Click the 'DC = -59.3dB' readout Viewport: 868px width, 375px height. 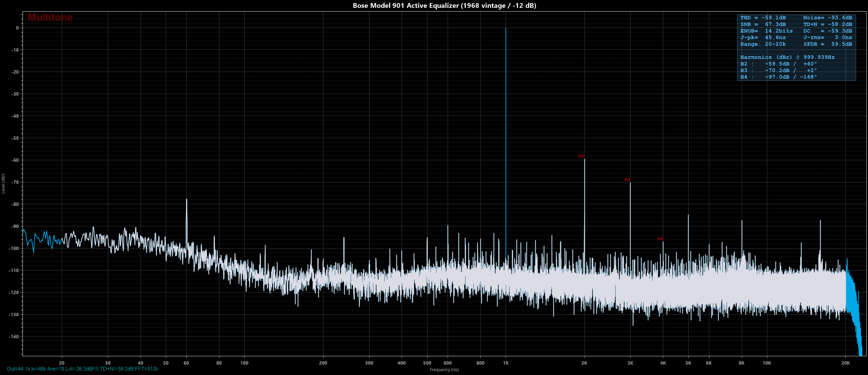[827, 31]
